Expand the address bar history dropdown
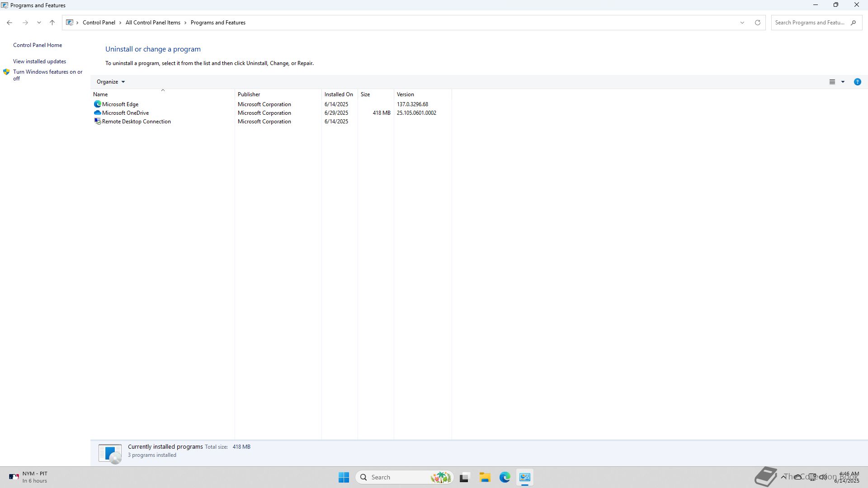This screenshot has height=488, width=868. click(x=742, y=23)
